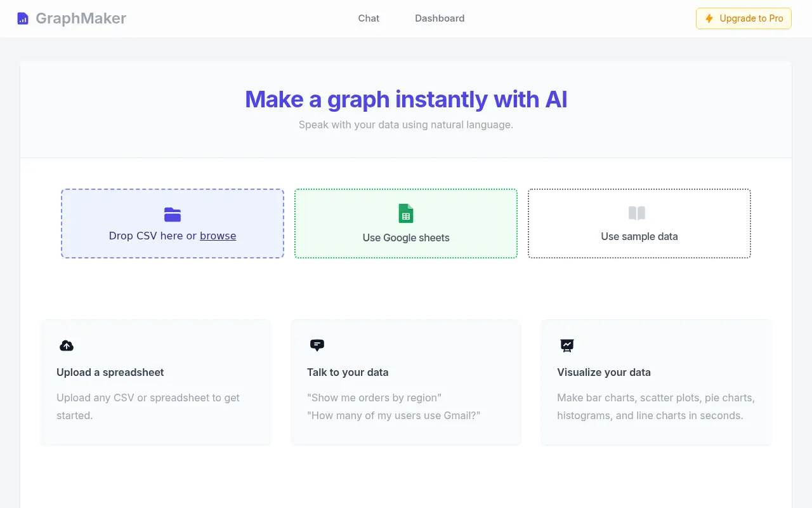Click the Make a graph instantly heading
Image resolution: width=812 pixels, height=508 pixels.
coord(406,99)
